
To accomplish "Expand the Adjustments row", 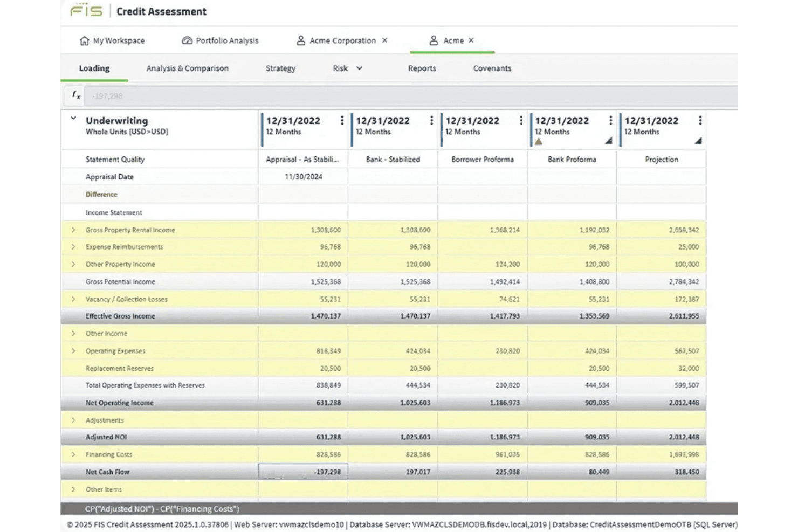I will pos(73,420).
